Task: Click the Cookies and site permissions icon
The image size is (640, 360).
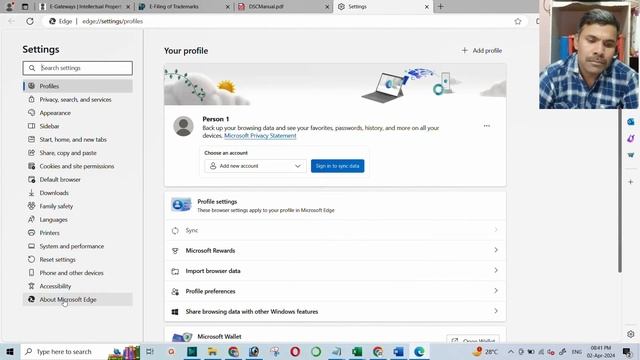Action: 31,166
